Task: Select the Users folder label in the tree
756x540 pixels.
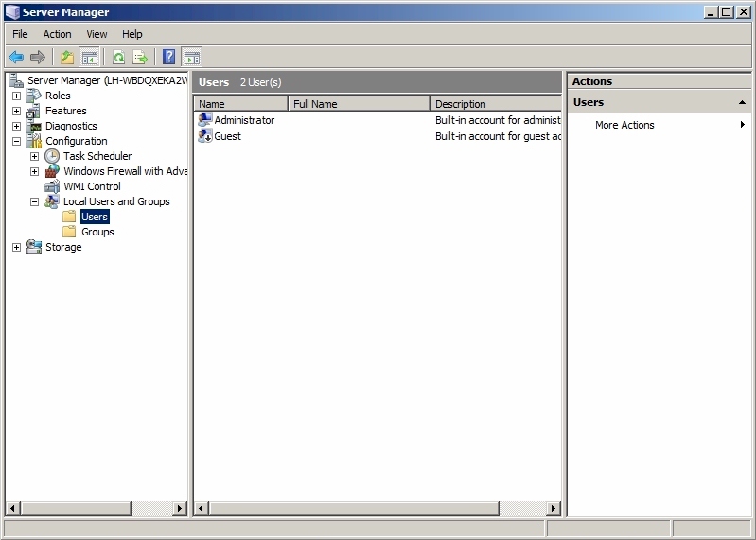Action: point(95,217)
